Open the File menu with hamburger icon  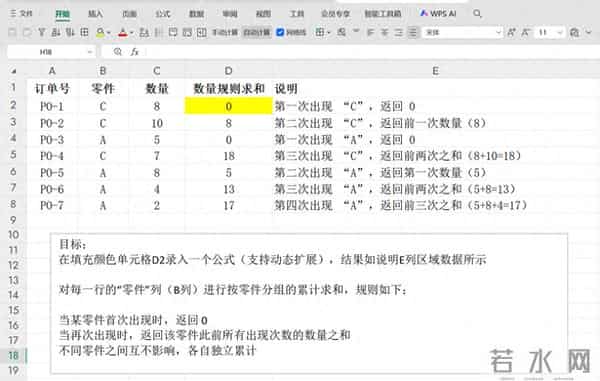click(21, 14)
